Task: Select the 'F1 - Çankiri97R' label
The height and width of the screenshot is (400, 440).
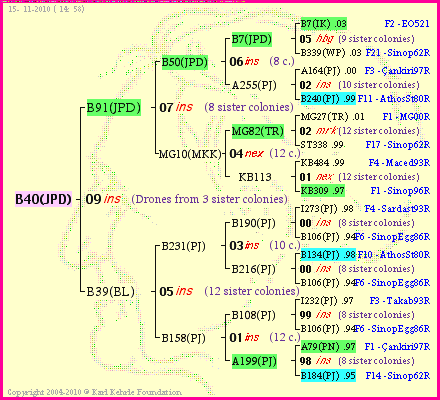Action: coord(397,347)
